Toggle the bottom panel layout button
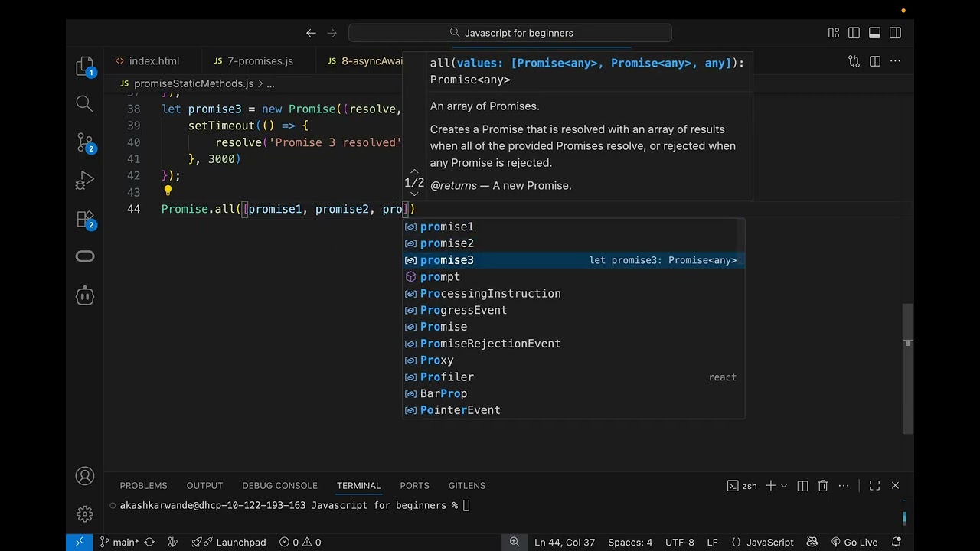 (874, 33)
